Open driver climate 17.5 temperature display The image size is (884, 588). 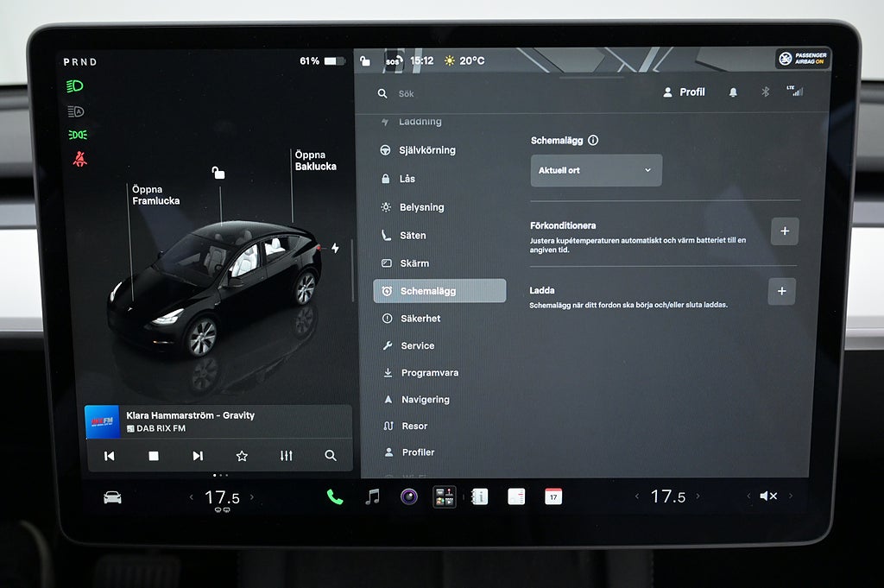(x=222, y=497)
